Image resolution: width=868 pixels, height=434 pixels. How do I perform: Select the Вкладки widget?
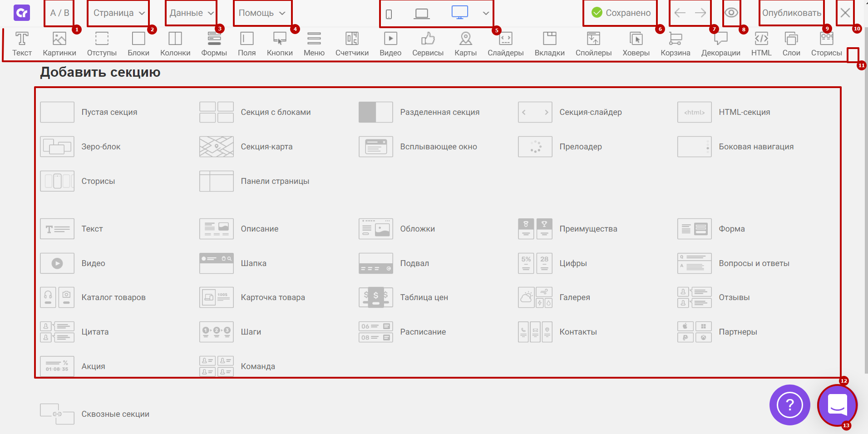(x=550, y=44)
